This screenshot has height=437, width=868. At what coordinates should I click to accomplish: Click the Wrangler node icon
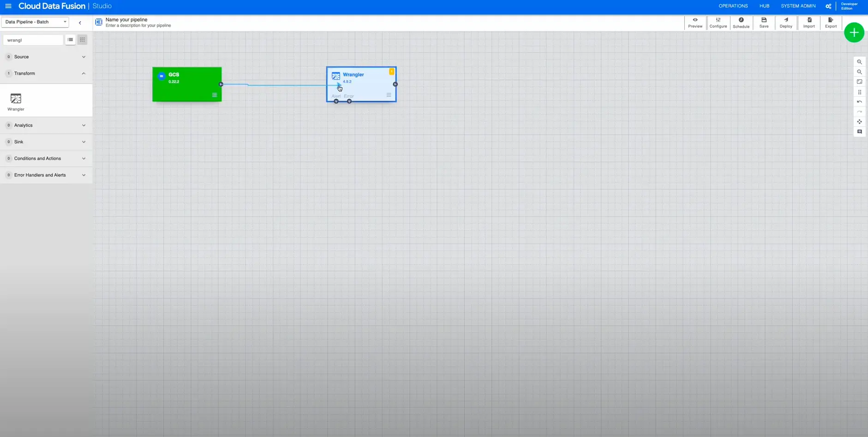[335, 76]
